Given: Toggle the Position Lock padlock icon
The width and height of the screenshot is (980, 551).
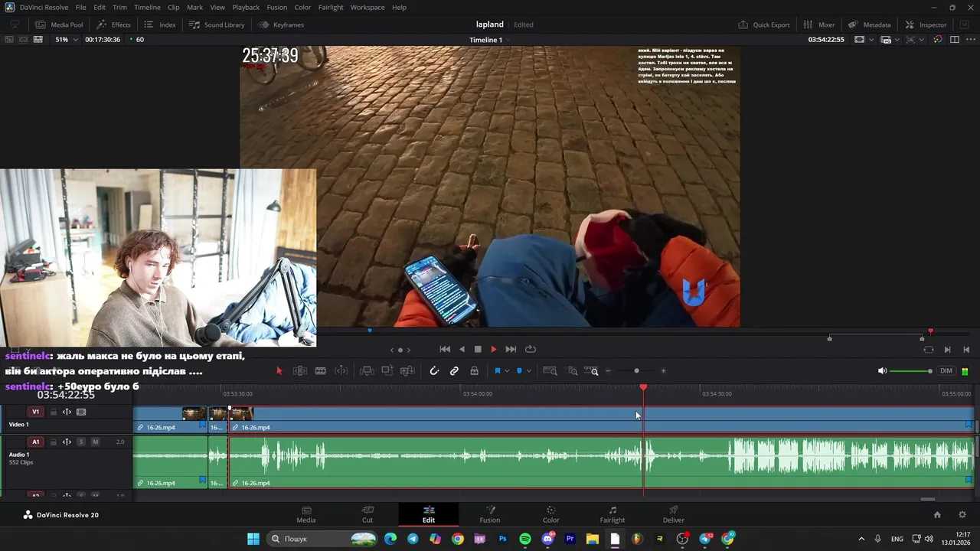Looking at the screenshot, I should 475,371.
